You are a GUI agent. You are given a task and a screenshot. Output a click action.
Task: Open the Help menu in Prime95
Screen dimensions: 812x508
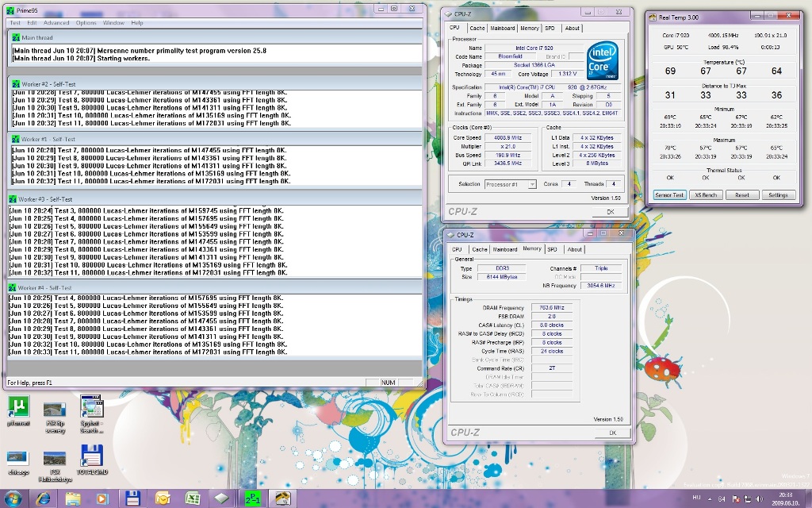coord(136,23)
